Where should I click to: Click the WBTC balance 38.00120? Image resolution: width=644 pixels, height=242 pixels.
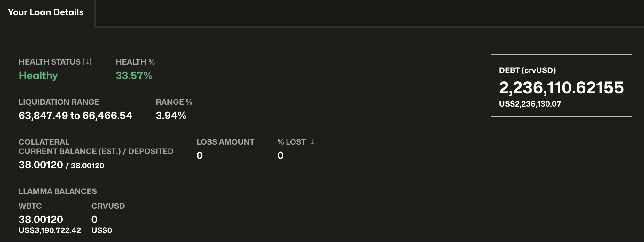(x=41, y=220)
